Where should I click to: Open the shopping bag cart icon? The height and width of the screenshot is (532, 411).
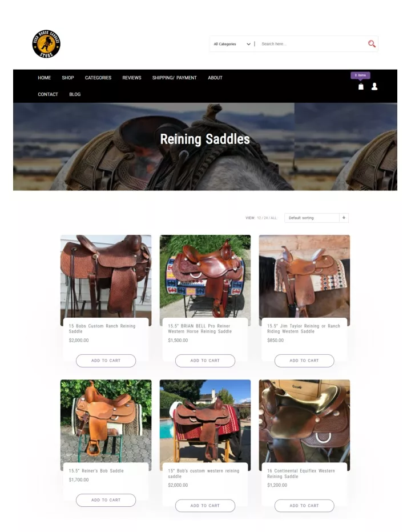click(x=361, y=86)
